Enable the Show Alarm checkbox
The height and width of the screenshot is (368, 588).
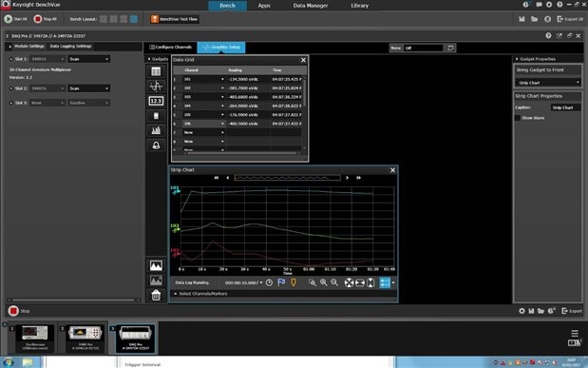[518, 118]
